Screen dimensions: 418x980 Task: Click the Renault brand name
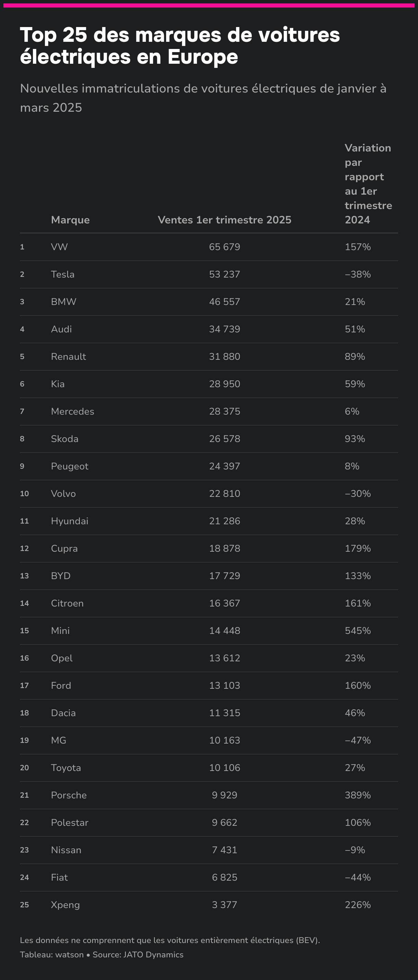pos(69,356)
